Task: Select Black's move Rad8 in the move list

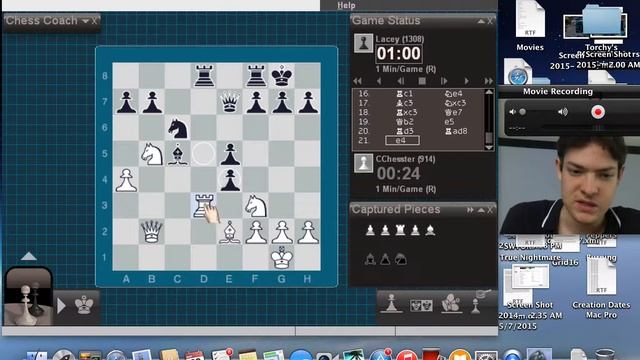Action: coord(456,131)
